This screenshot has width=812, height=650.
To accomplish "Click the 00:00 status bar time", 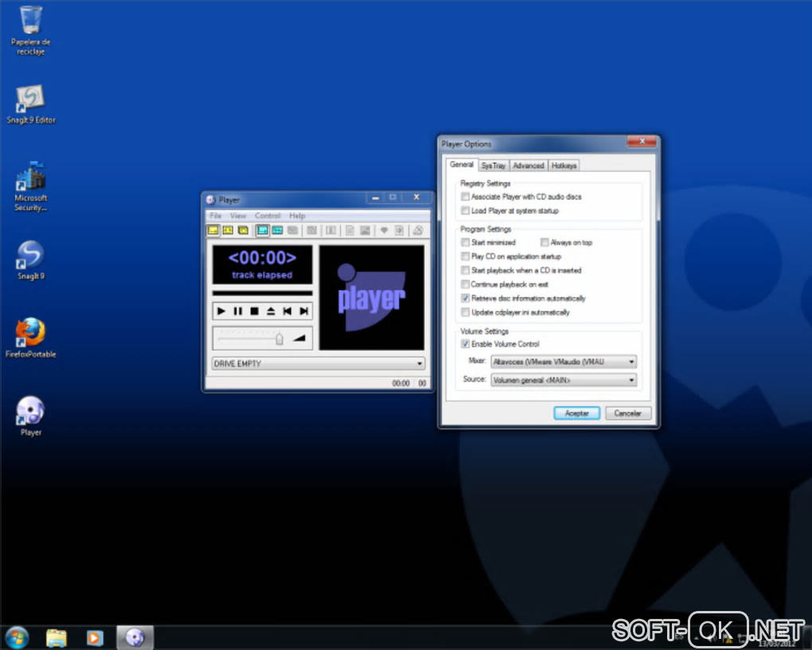I will click(x=400, y=384).
